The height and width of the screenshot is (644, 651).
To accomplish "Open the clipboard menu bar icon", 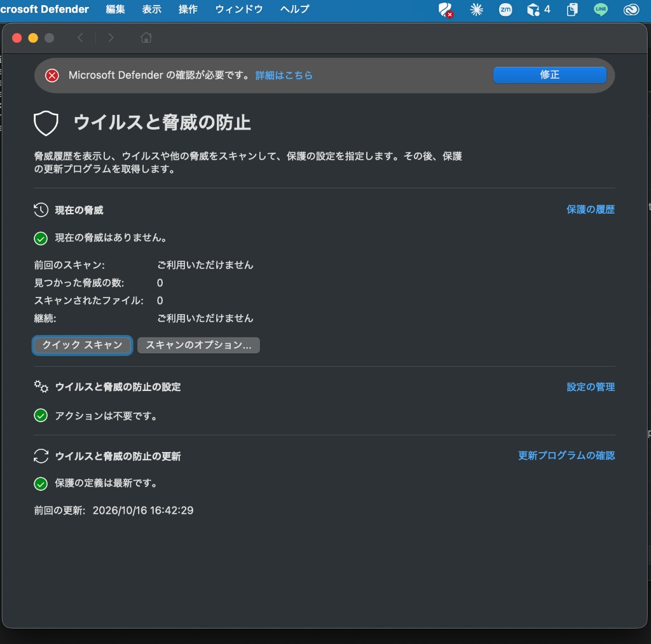I will (572, 9).
